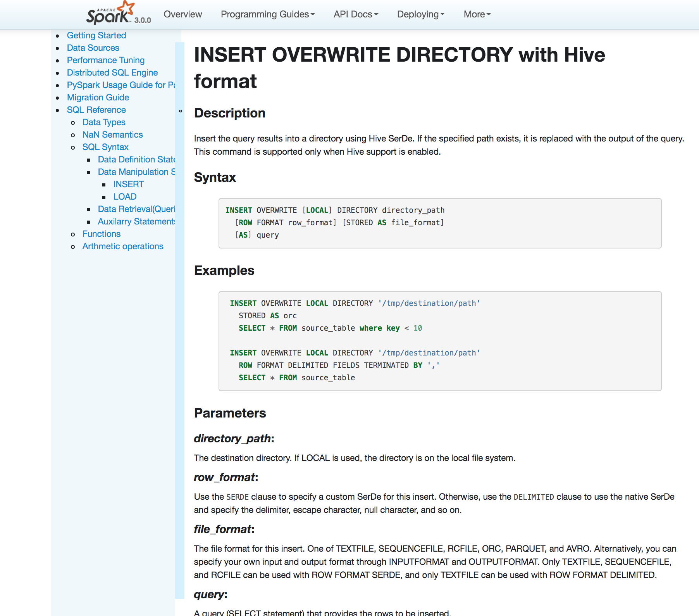Open the Data Sources link
The height and width of the screenshot is (616, 699).
point(93,48)
